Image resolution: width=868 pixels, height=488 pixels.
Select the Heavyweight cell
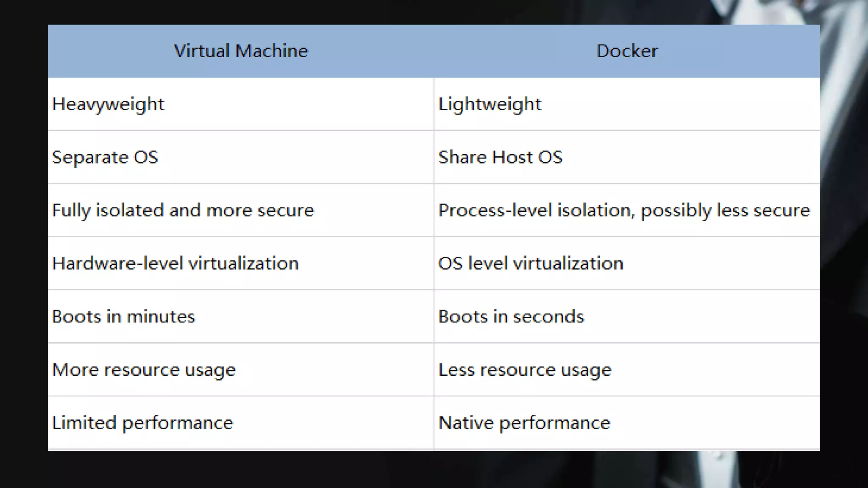(108, 104)
